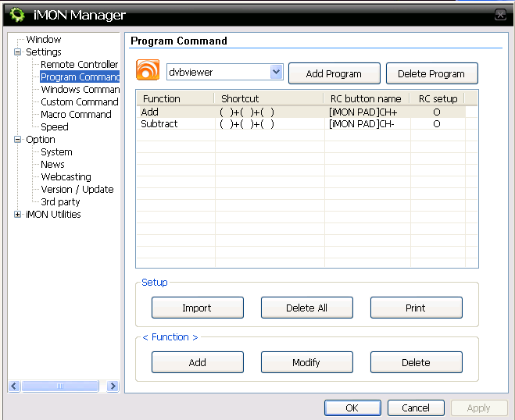Viewport: 515px width, 420px height.
Task: Open Speed settings
Action: (x=55, y=126)
